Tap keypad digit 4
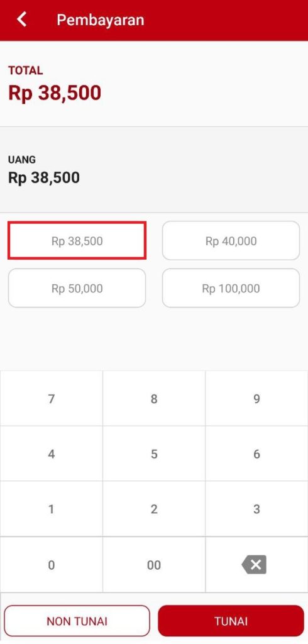Screen dimensions: 308x644 click(x=52, y=454)
